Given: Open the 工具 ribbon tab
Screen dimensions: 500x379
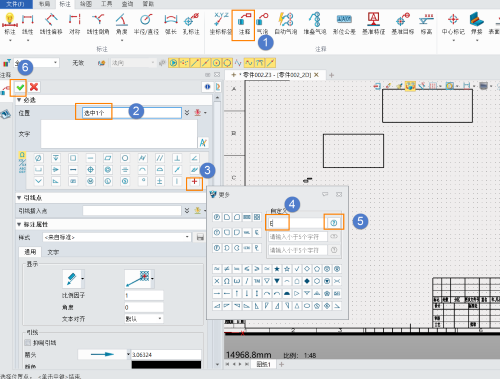Looking at the screenshot, I should point(106,4).
